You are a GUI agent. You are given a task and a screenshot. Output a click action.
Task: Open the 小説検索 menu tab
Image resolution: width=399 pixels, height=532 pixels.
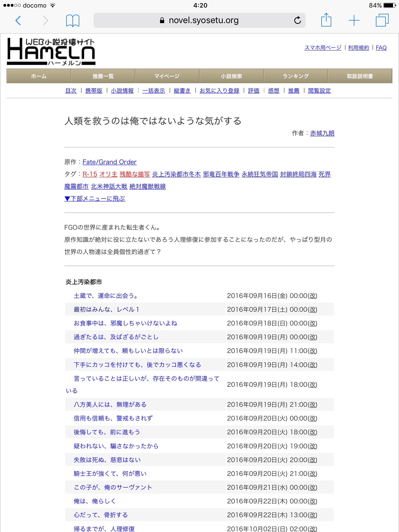tap(231, 76)
